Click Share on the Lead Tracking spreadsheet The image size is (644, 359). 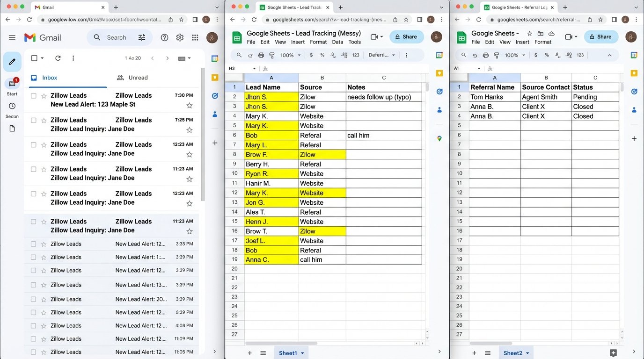tap(406, 36)
